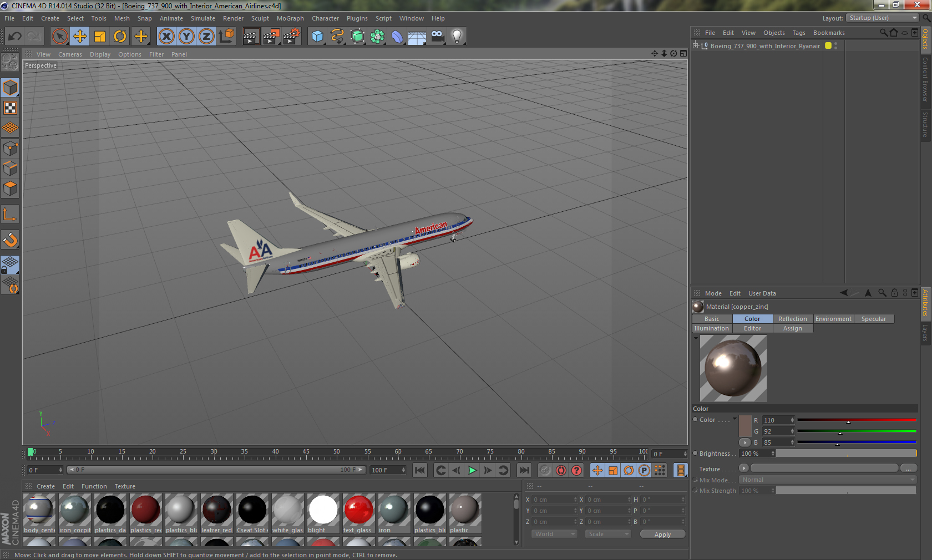
Task: Switch to Specular material tab
Action: [x=874, y=319]
